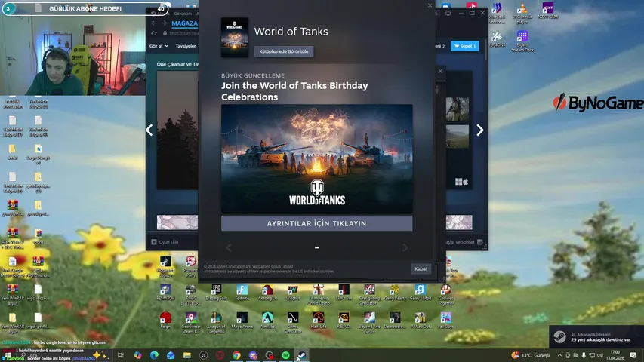Close World of Tanks popup with X
This screenshot has height=362, width=644.
[430, 5]
